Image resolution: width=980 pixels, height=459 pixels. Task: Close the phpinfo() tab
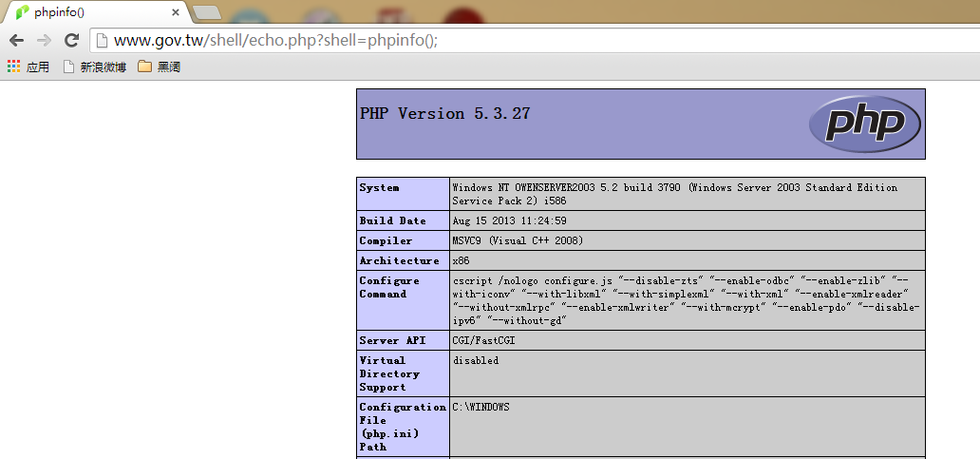click(175, 12)
